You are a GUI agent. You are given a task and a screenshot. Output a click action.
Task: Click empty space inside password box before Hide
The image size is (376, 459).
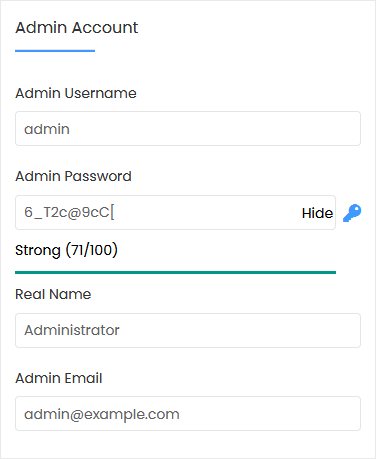coord(207,212)
